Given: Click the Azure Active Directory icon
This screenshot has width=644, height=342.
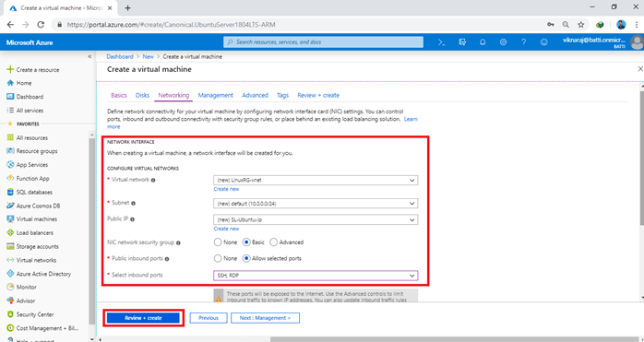Looking at the screenshot, I should (x=10, y=274).
